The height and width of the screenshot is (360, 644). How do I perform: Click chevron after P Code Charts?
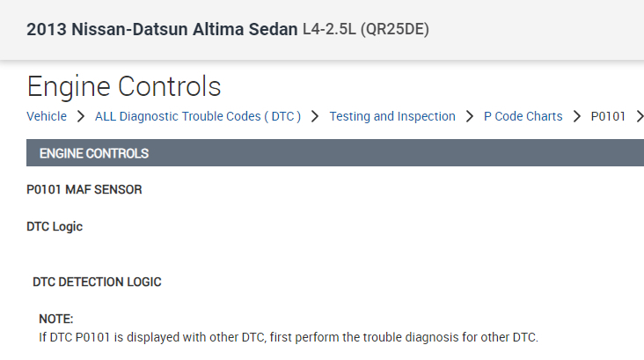coord(577,116)
